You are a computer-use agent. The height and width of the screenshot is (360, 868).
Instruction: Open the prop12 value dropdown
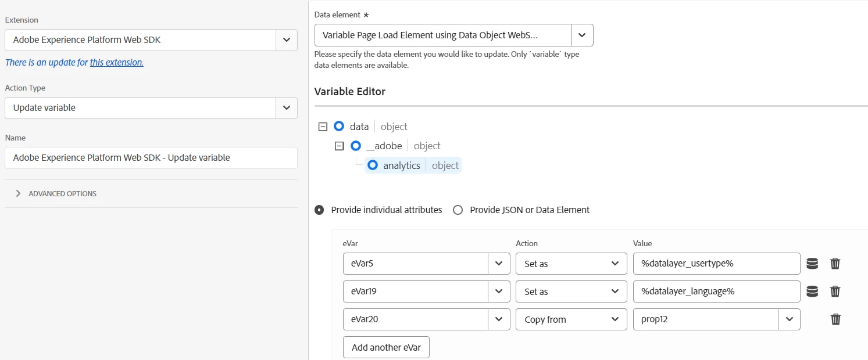point(789,319)
